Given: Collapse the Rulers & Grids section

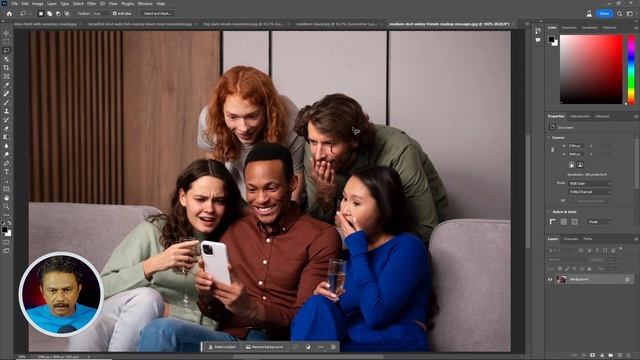Looking at the screenshot, I should (549, 212).
